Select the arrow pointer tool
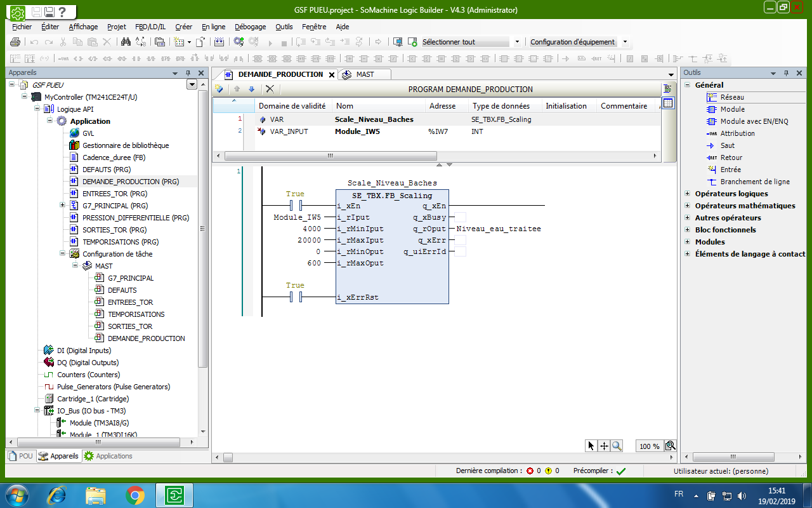 [x=591, y=446]
